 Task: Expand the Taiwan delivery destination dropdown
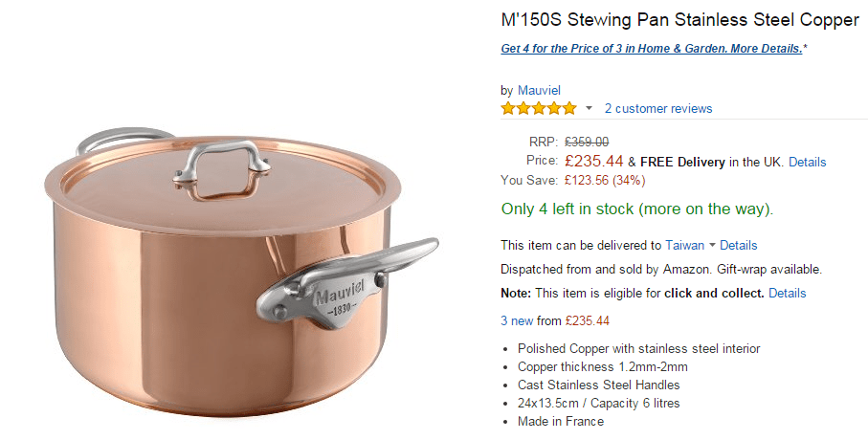[x=712, y=246]
